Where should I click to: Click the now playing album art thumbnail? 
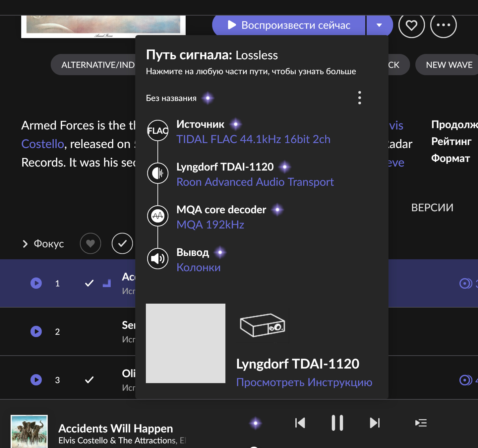pyautogui.click(x=29, y=431)
